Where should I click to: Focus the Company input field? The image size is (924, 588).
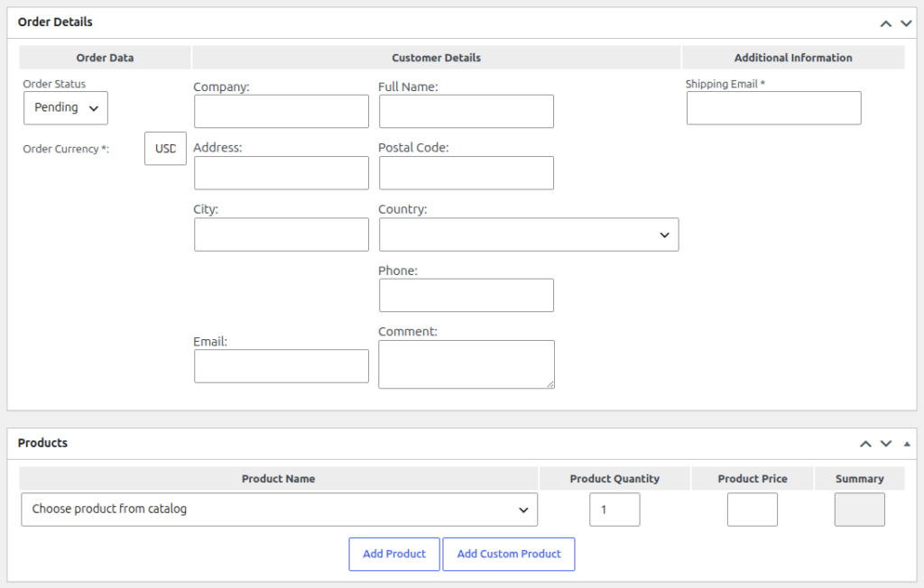click(282, 111)
